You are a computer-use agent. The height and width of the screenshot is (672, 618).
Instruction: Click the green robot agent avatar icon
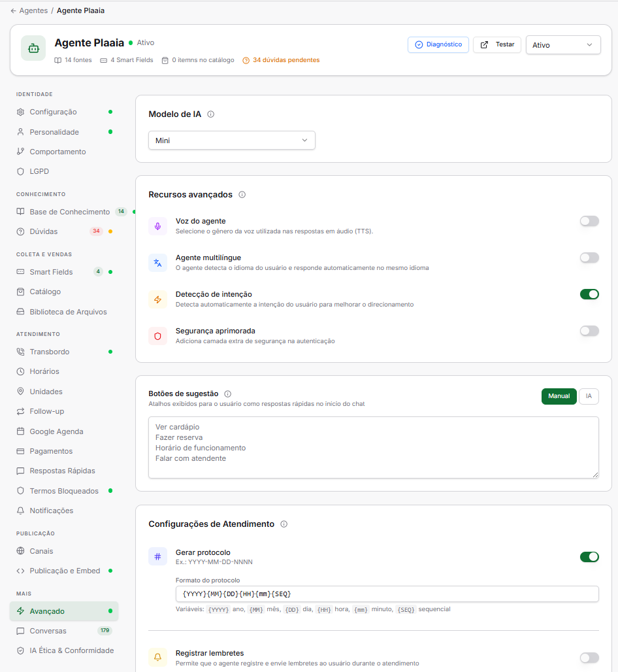click(x=33, y=48)
